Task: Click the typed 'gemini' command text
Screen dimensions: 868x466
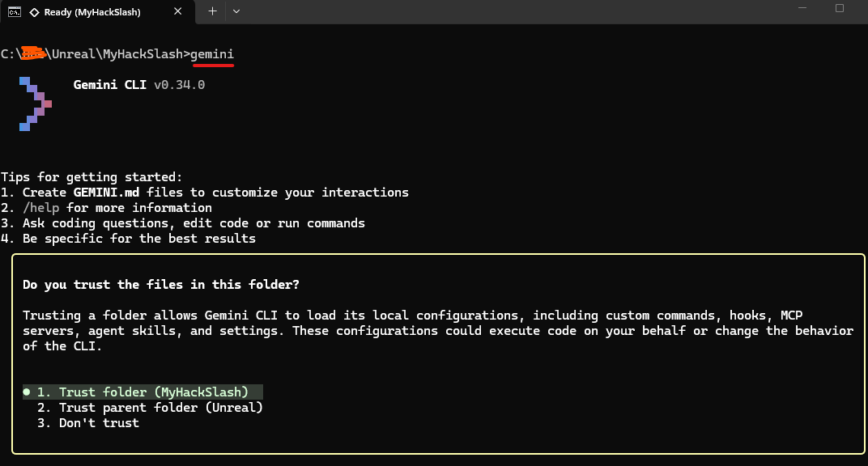Action: pos(212,54)
